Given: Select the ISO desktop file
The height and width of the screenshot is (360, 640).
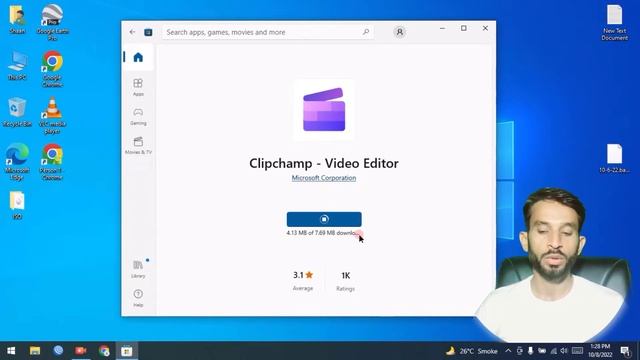Looking at the screenshot, I should coord(17,205).
